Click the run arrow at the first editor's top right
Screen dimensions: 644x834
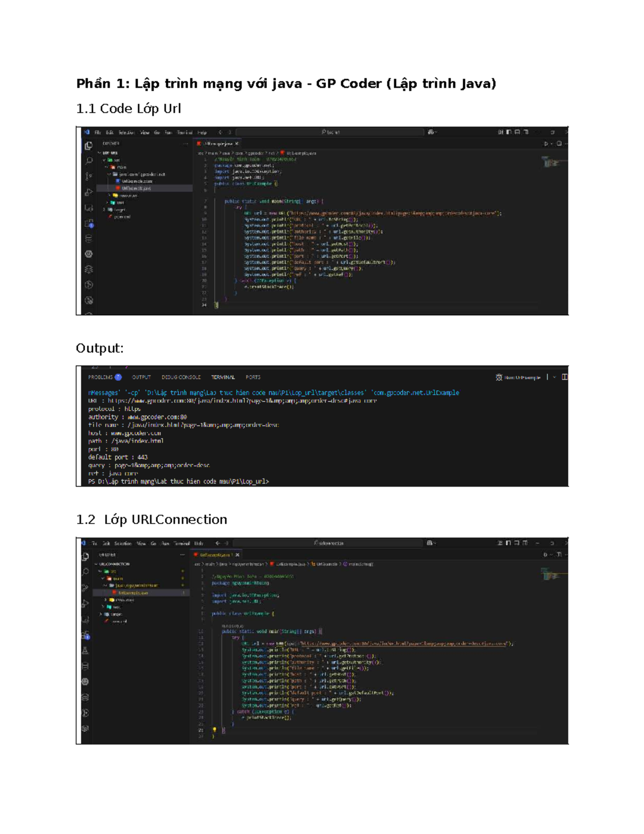point(546,144)
